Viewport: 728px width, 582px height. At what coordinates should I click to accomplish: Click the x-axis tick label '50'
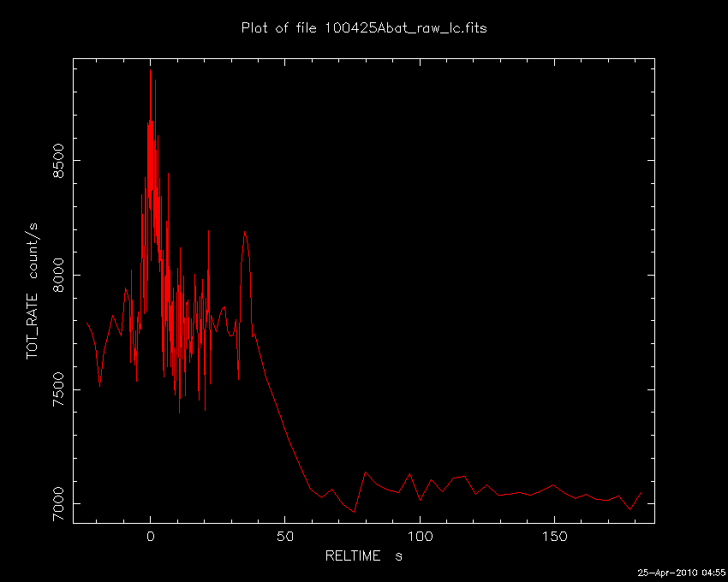[x=285, y=537]
